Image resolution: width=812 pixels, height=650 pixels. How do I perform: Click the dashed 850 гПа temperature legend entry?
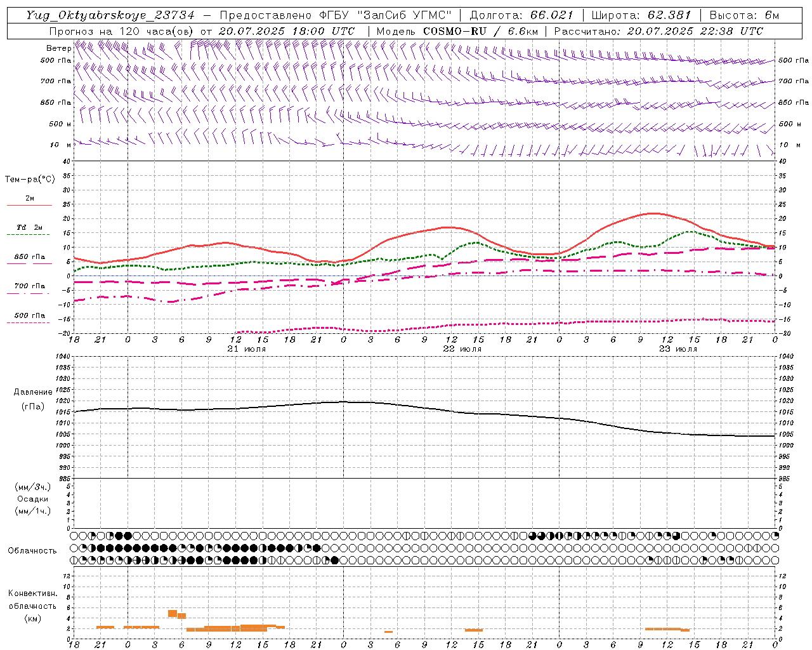click(x=29, y=260)
